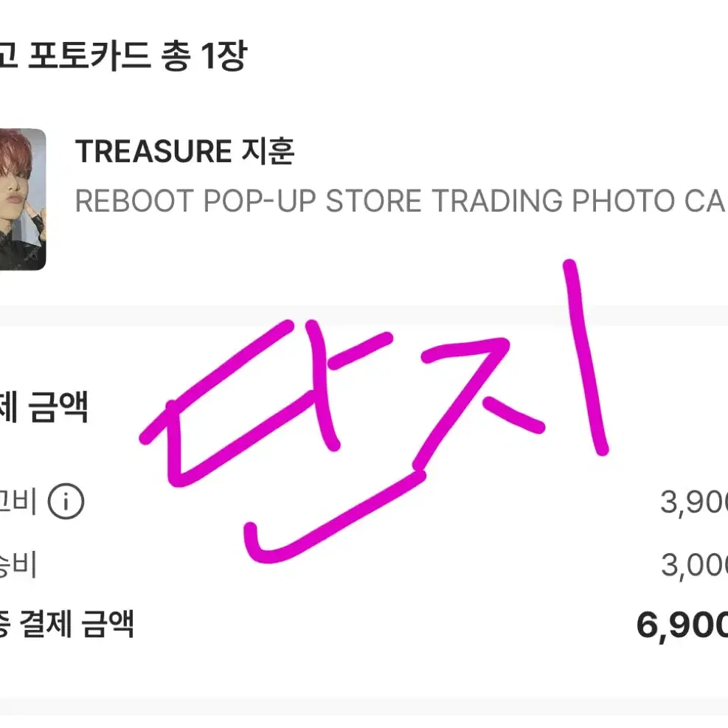The width and height of the screenshot is (728, 728).
Task: Tap the 1장 count in header
Action: click(223, 56)
